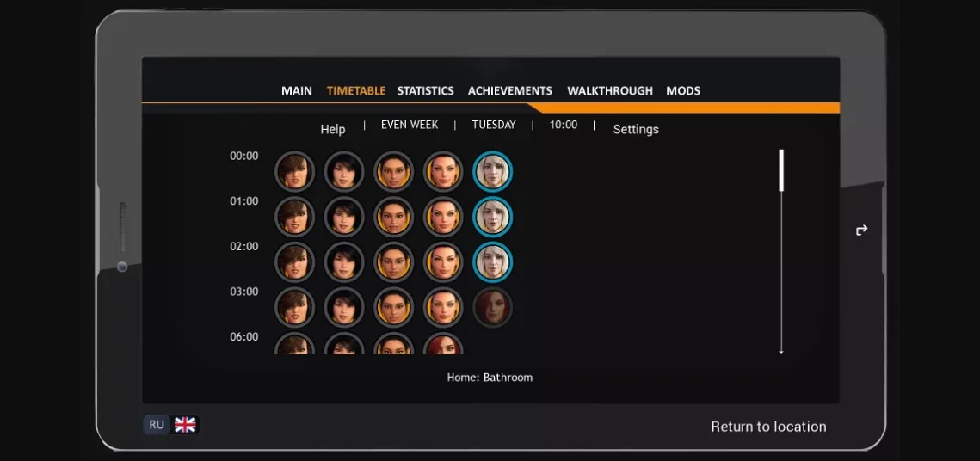Select the first character portrait at 00:00
Image resolution: width=980 pixels, height=461 pixels.
pyautogui.click(x=294, y=171)
